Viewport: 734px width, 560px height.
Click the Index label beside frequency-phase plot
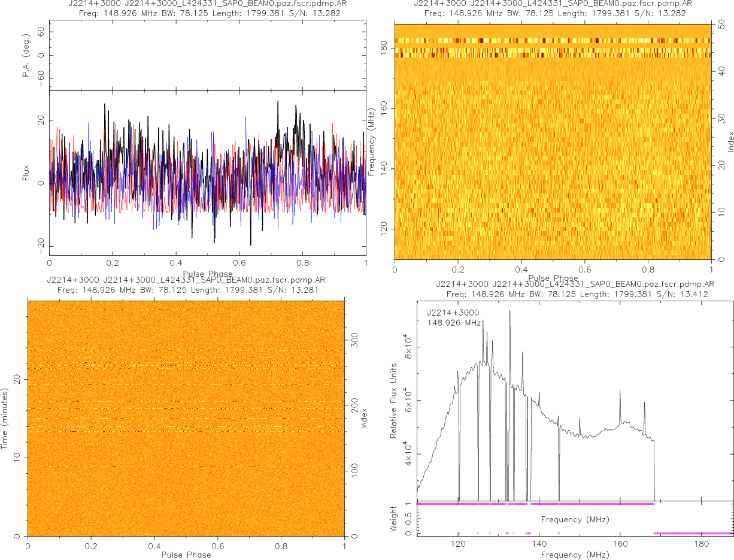(x=730, y=141)
